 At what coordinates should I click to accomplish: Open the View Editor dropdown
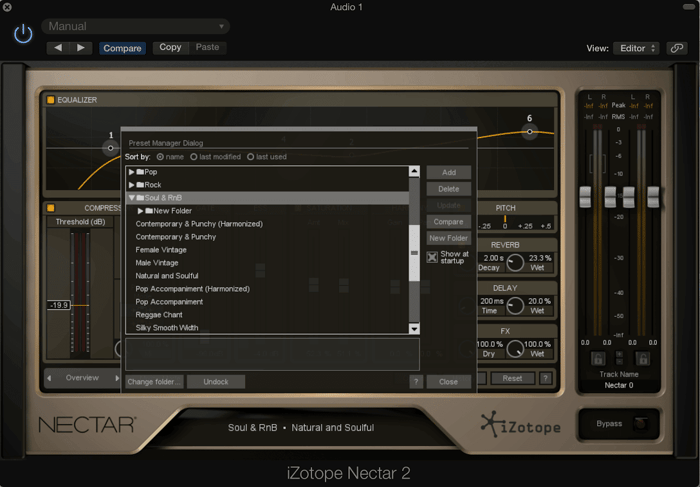click(x=637, y=48)
